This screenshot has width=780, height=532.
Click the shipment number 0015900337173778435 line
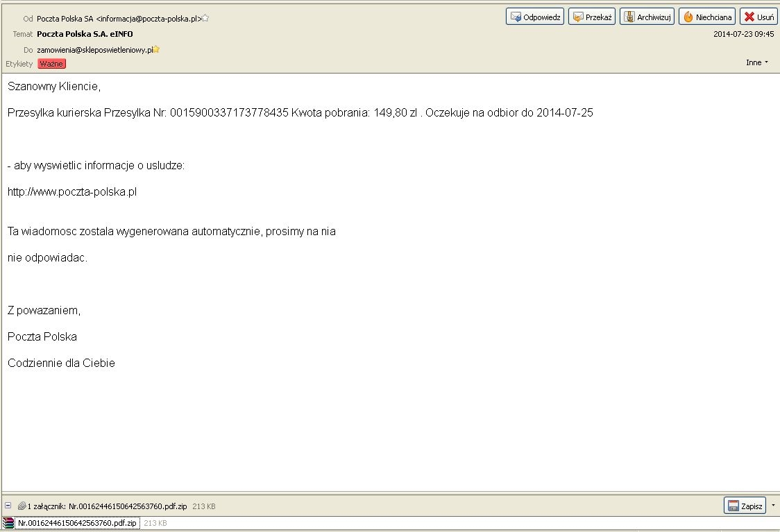pyautogui.click(x=300, y=113)
